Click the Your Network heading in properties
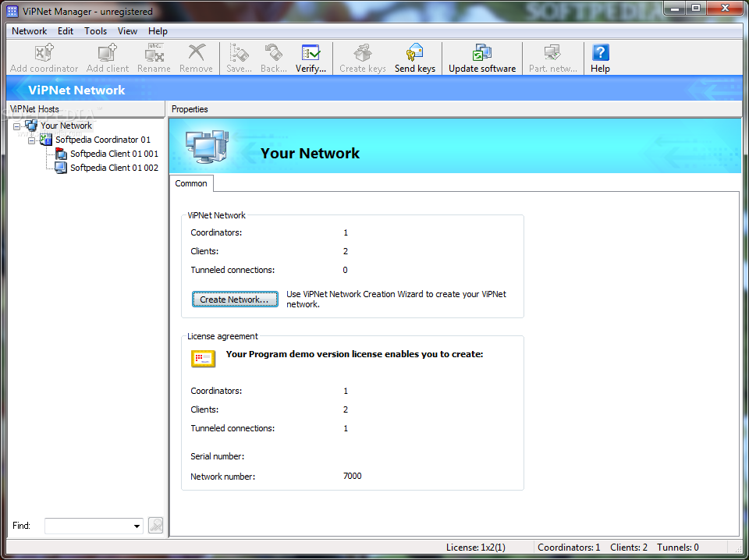 (311, 153)
